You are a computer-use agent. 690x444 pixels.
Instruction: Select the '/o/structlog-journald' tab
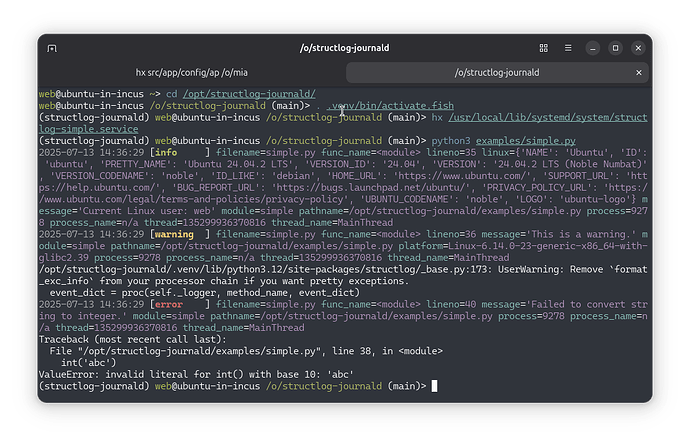[497, 73]
